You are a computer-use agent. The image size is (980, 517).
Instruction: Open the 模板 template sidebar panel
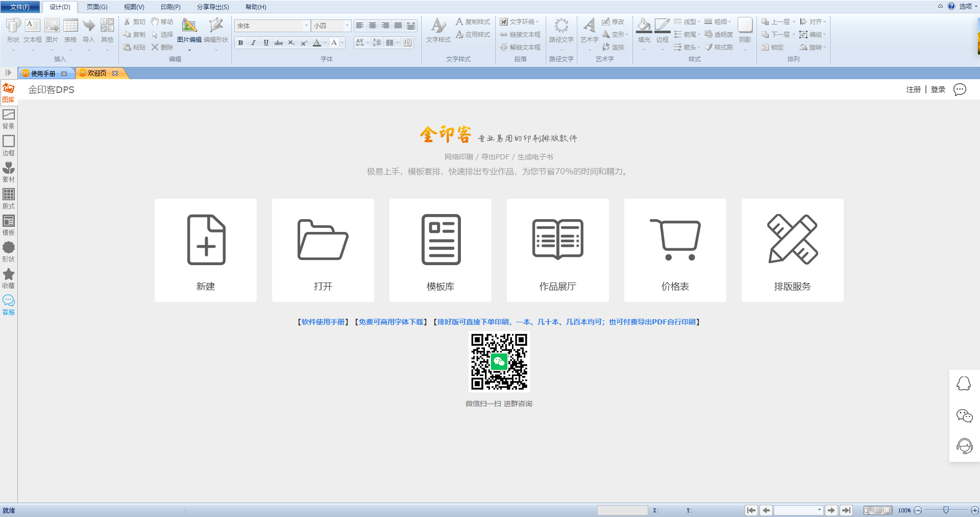coord(8,225)
